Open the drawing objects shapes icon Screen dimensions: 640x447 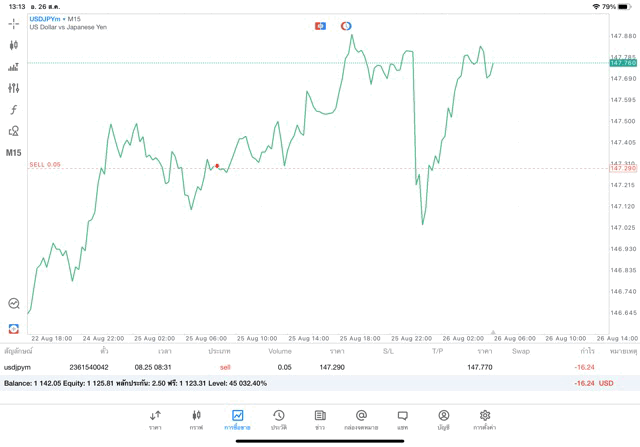click(14, 131)
